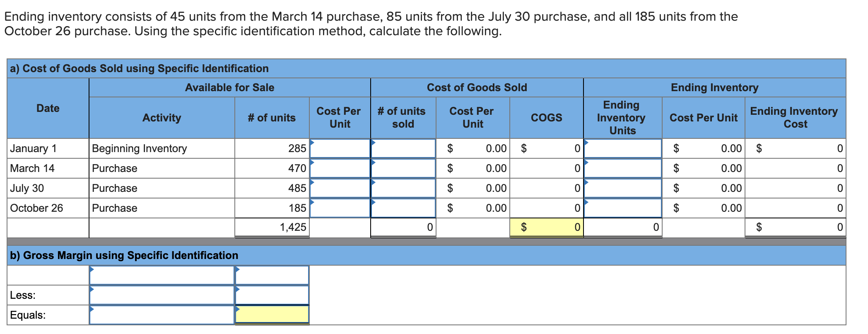This screenshot has height=334, width=868.
Task: Click the yellow total COGS cell
Action: tap(547, 227)
